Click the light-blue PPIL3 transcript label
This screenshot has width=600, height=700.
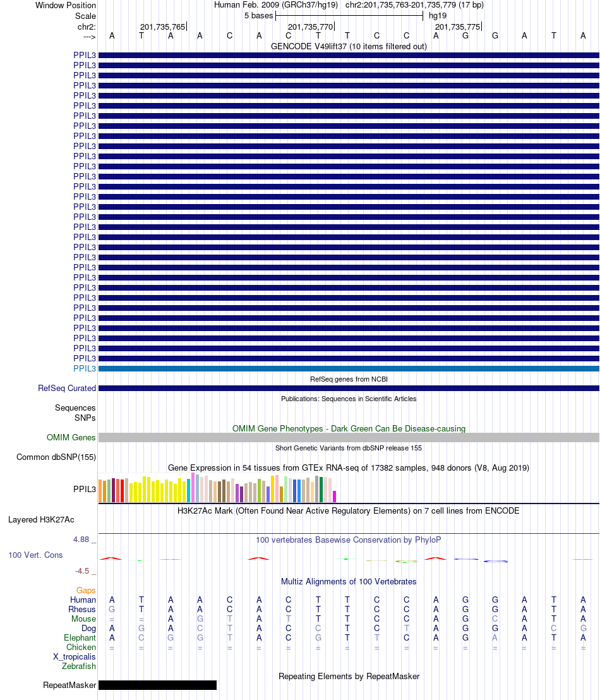coord(85,369)
